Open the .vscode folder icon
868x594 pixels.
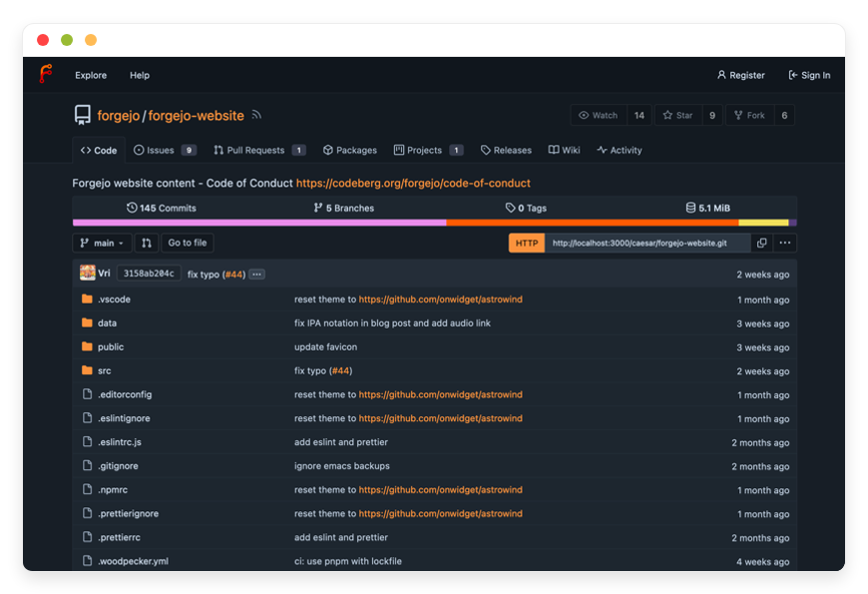pyautogui.click(x=87, y=299)
